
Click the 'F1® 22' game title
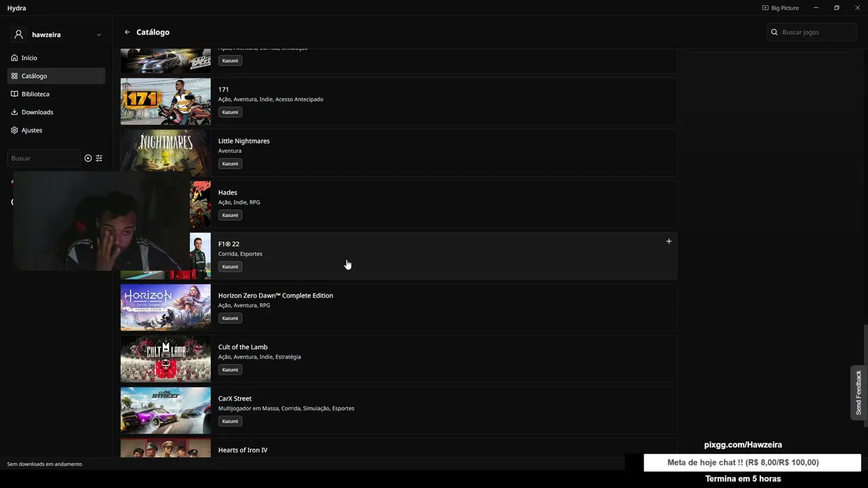tap(229, 244)
